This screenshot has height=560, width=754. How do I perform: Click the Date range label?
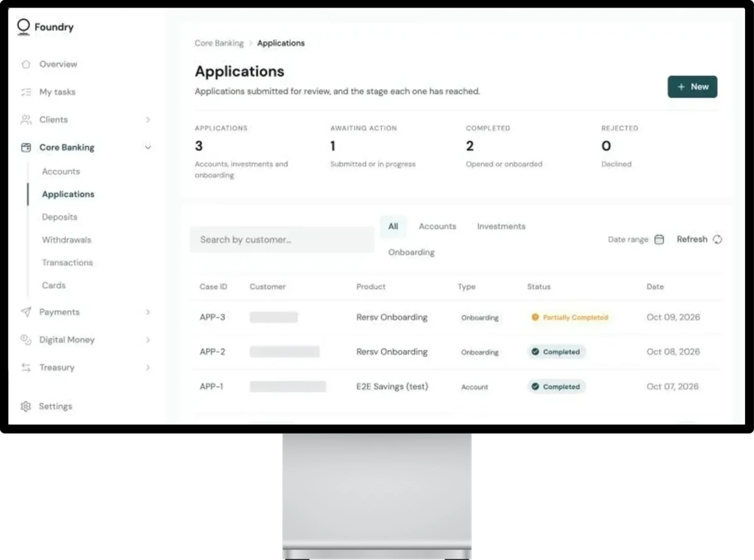click(628, 240)
